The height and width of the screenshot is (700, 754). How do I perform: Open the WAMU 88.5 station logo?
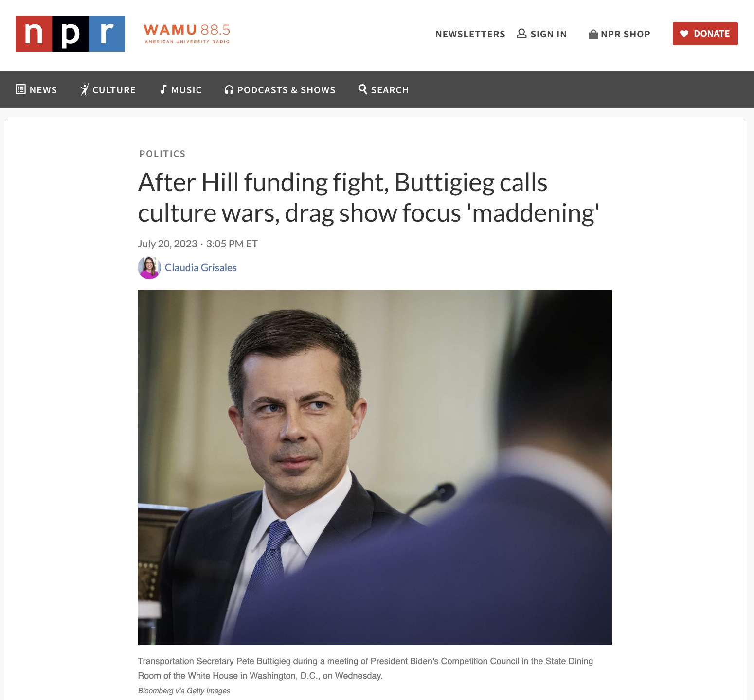coord(187,34)
